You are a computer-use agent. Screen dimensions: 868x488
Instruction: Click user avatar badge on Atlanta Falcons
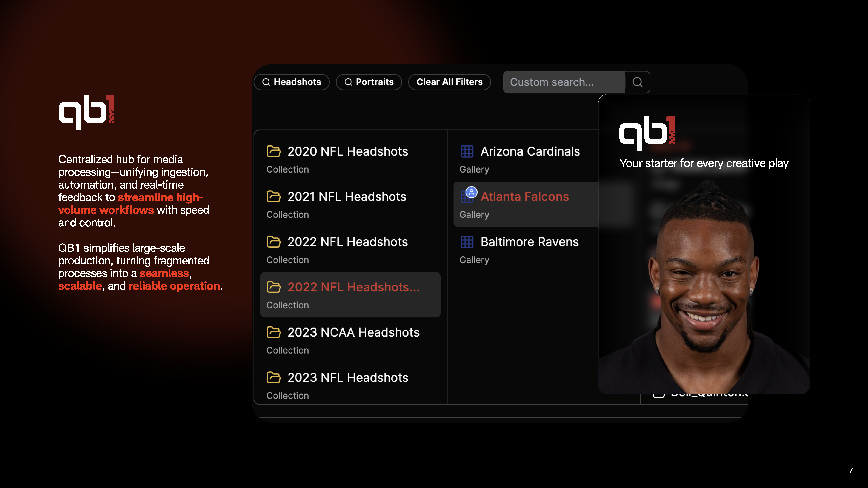pos(471,192)
